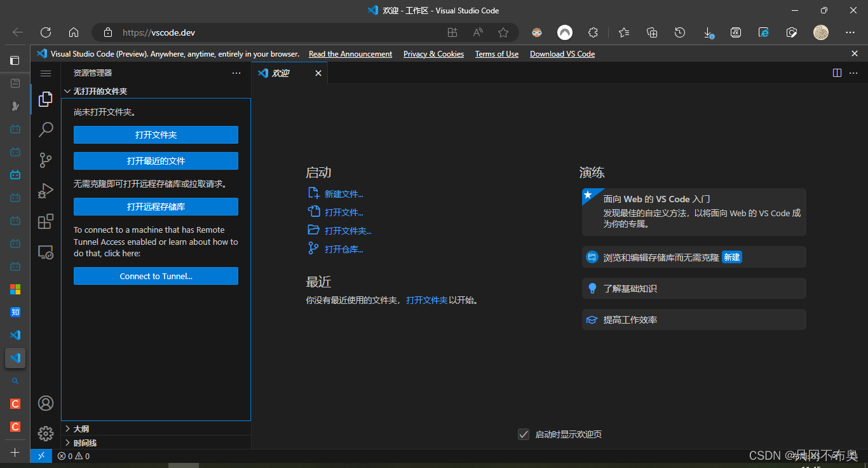The height and width of the screenshot is (468, 868).
Task: Open browser Collections icon
Action: (651, 32)
